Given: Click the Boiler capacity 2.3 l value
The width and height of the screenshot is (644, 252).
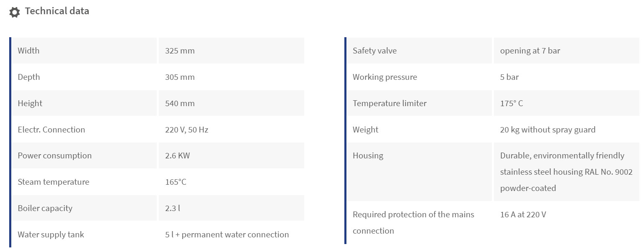Looking at the screenshot, I should point(173,208).
